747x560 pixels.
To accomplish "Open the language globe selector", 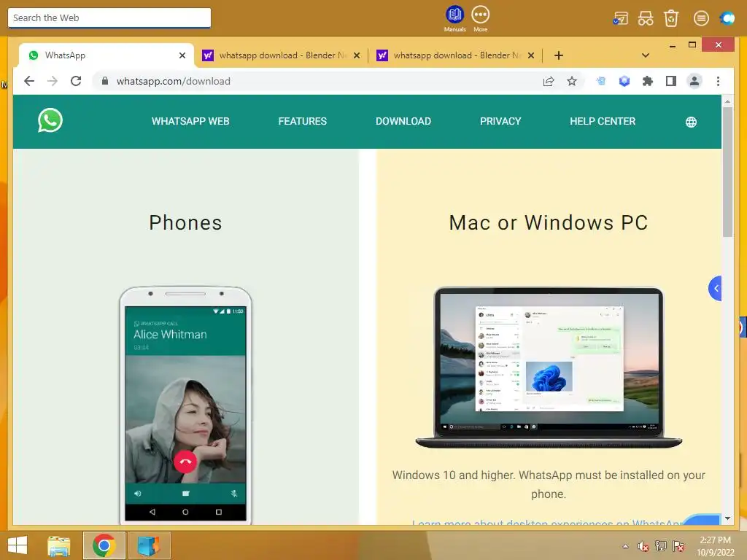I will 691,122.
